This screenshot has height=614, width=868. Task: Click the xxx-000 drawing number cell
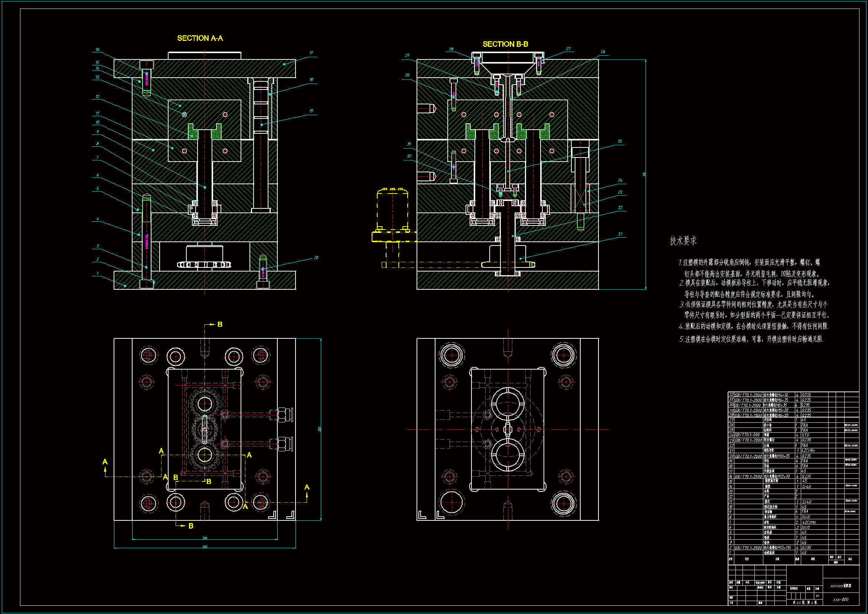pos(841,599)
